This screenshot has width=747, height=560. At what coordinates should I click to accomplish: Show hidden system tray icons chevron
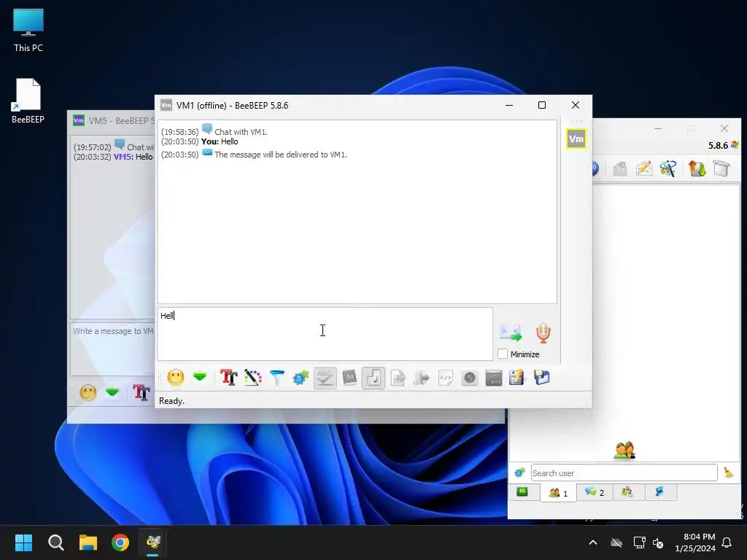593,542
